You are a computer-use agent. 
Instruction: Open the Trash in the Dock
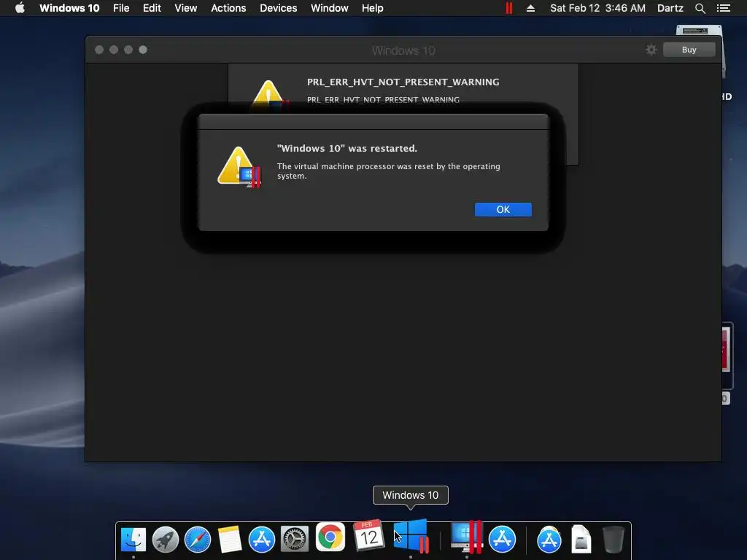click(x=613, y=539)
